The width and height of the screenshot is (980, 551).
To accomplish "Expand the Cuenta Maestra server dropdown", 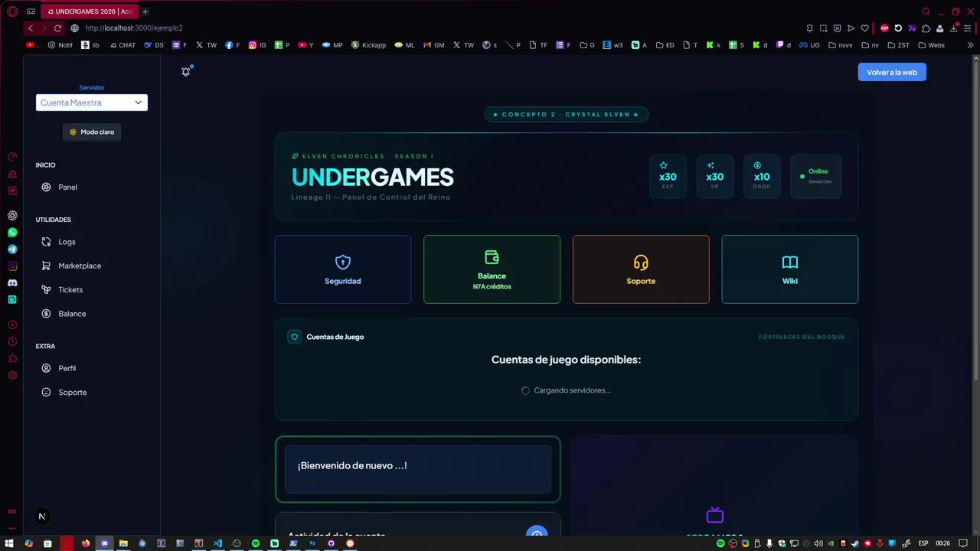I will click(x=92, y=103).
